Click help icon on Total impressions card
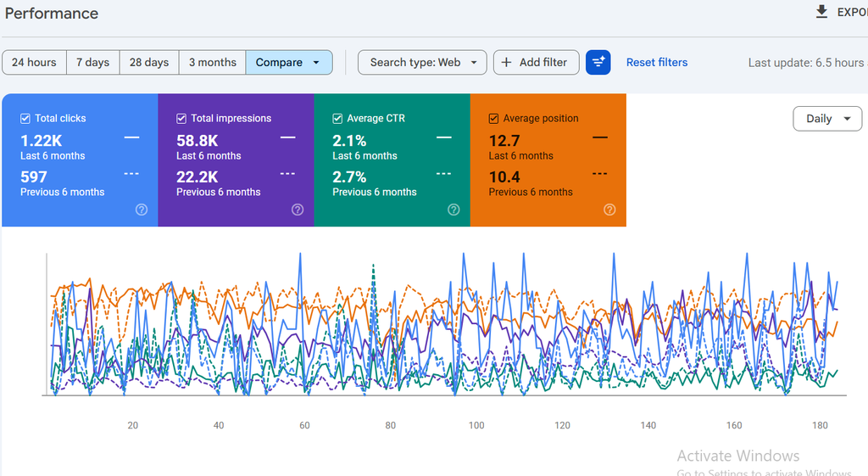868x476 pixels. (298, 210)
